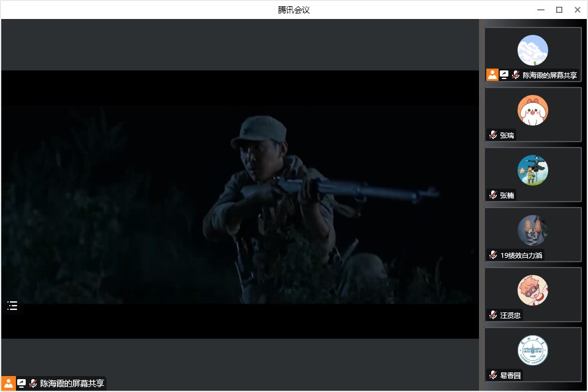Image resolution: width=588 pixels, height=392 pixels.
Task: Click muted microphone icon next to 易香园
Action: pos(493,375)
